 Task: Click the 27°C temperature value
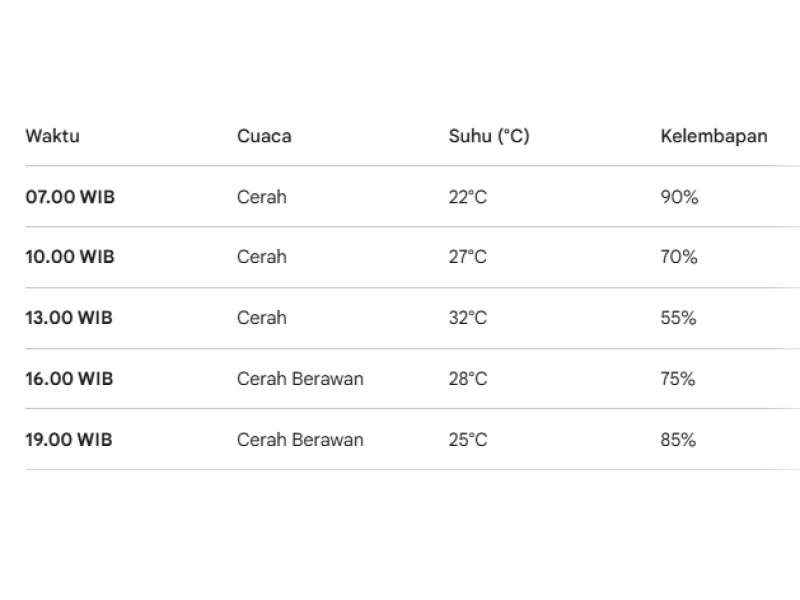(468, 257)
